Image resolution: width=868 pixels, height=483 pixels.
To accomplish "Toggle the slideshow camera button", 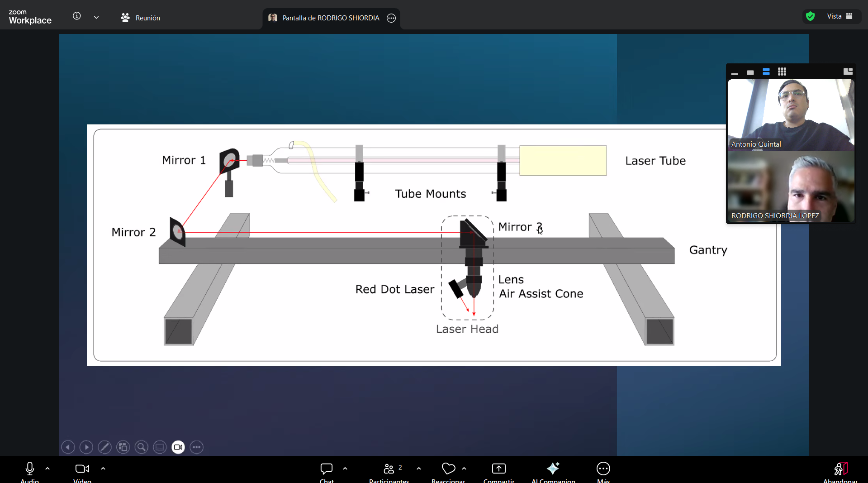I will pyautogui.click(x=178, y=447).
